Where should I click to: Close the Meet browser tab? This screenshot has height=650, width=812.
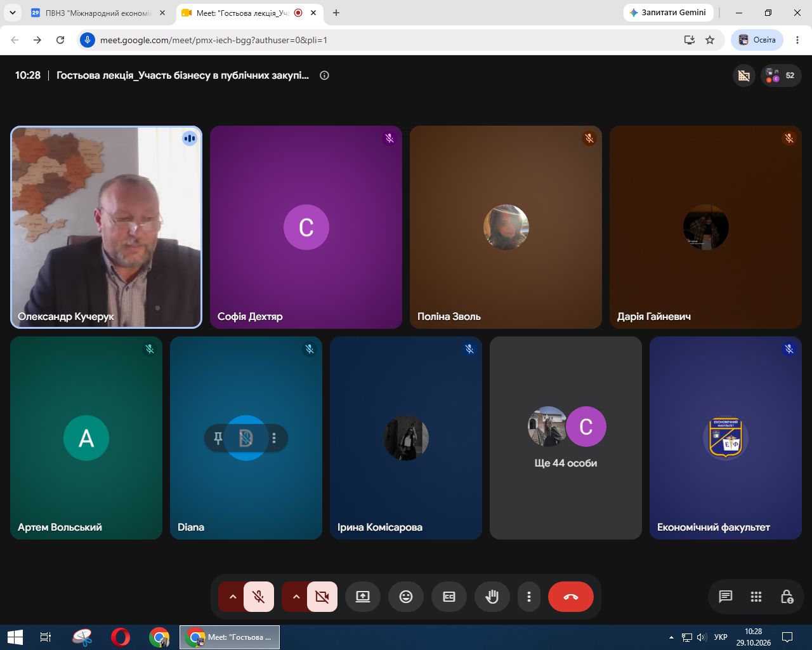coord(313,13)
